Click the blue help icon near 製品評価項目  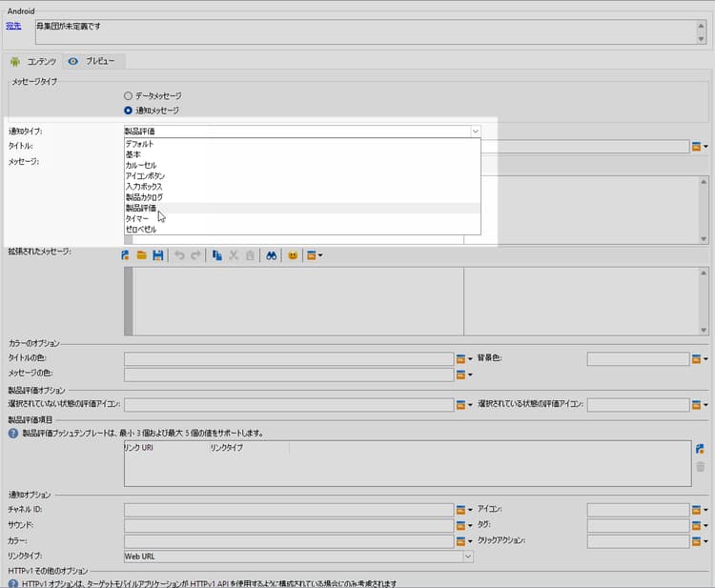pos(13,433)
